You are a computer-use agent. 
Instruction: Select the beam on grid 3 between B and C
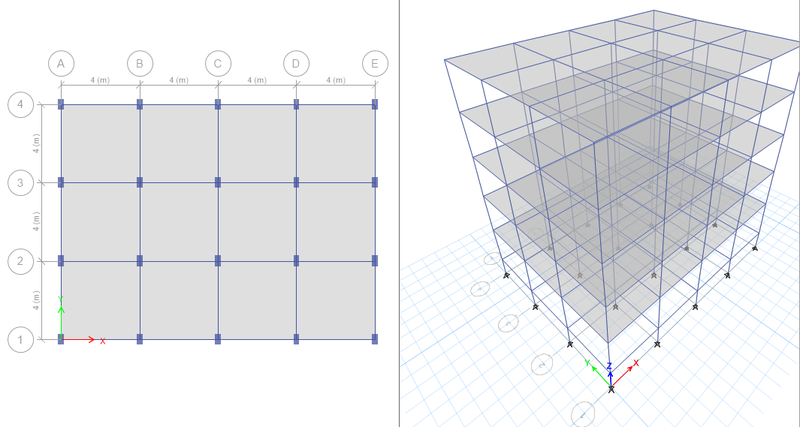coord(179,182)
